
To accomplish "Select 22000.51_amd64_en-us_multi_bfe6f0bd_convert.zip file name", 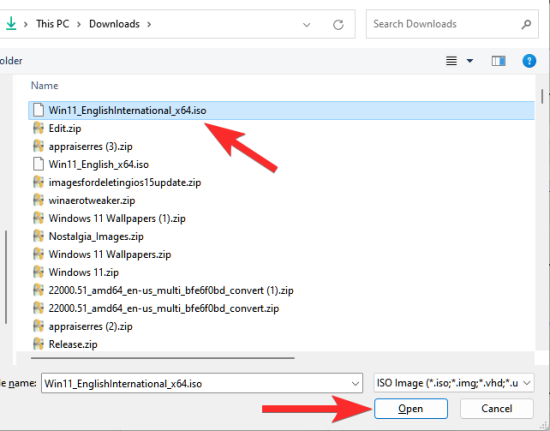I will (x=164, y=308).
